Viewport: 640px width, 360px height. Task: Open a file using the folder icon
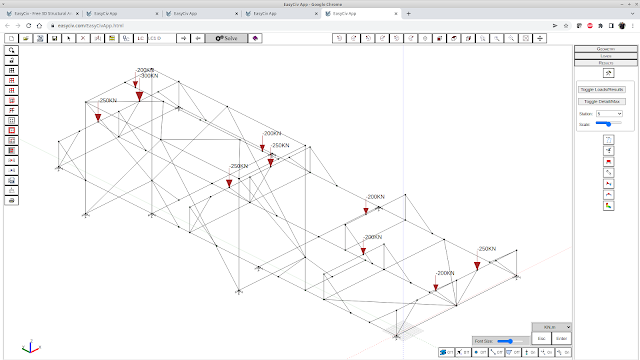[x=26, y=38]
